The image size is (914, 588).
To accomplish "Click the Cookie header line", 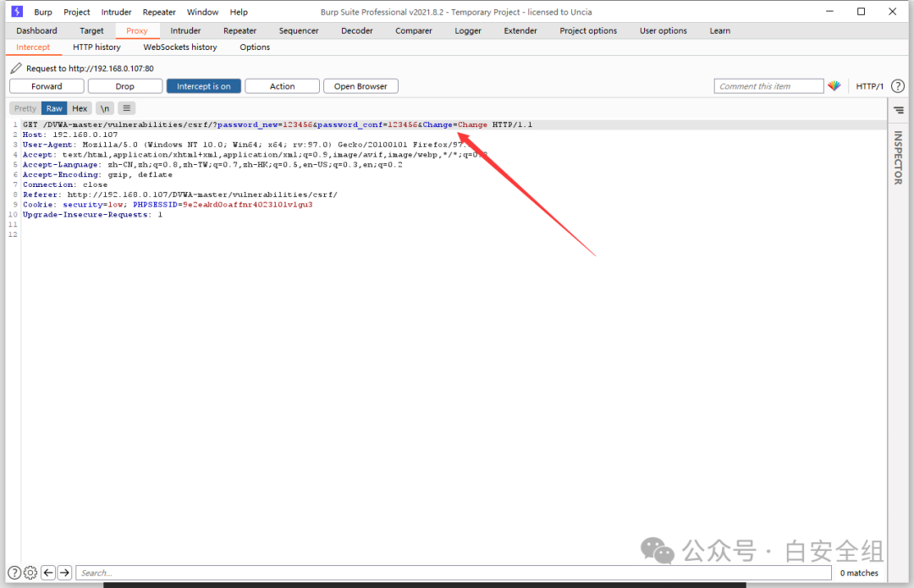I will [168, 205].
